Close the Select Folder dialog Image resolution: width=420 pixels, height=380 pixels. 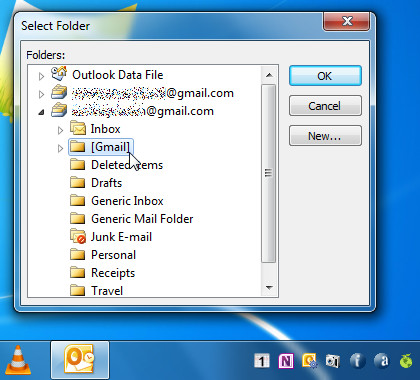tap(346, 21)
